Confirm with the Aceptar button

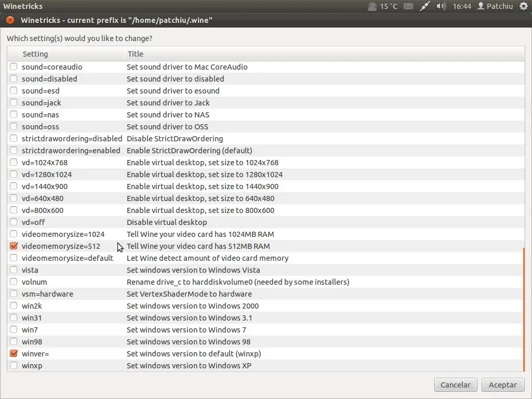(503, 385)
